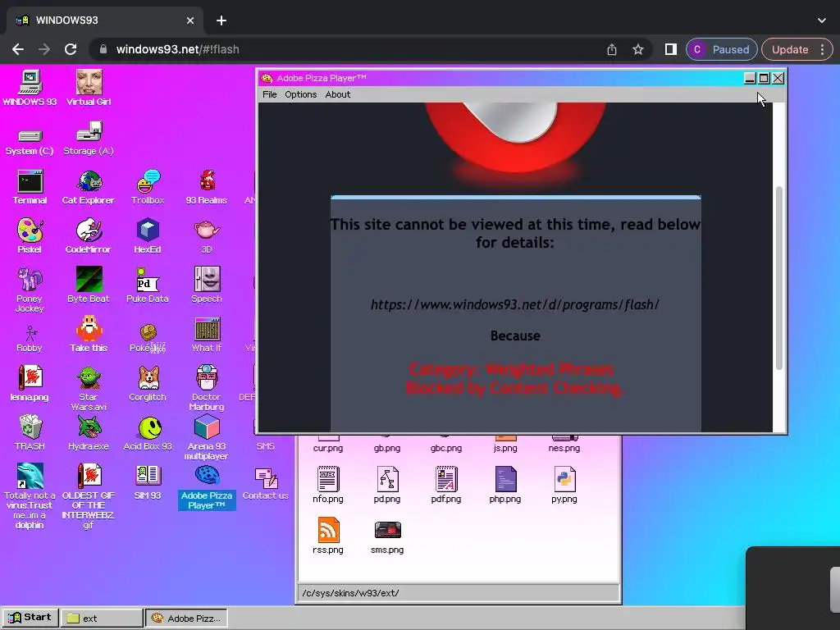This screenshot has height=630, width=840.
Task: Click the nes.png file label
Action: pyautogui.click(x=564, y=449)
